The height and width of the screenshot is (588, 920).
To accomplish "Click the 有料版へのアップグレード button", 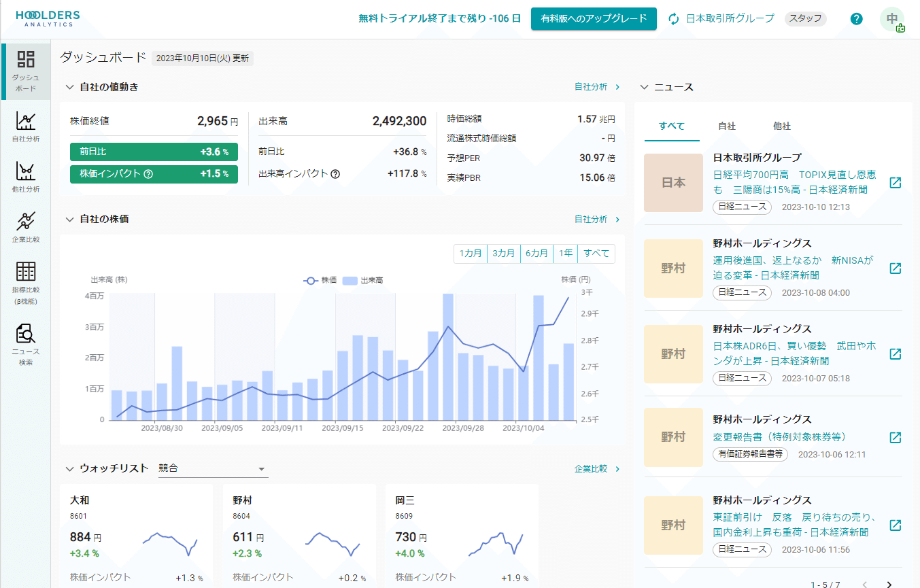I will [593, 19].
